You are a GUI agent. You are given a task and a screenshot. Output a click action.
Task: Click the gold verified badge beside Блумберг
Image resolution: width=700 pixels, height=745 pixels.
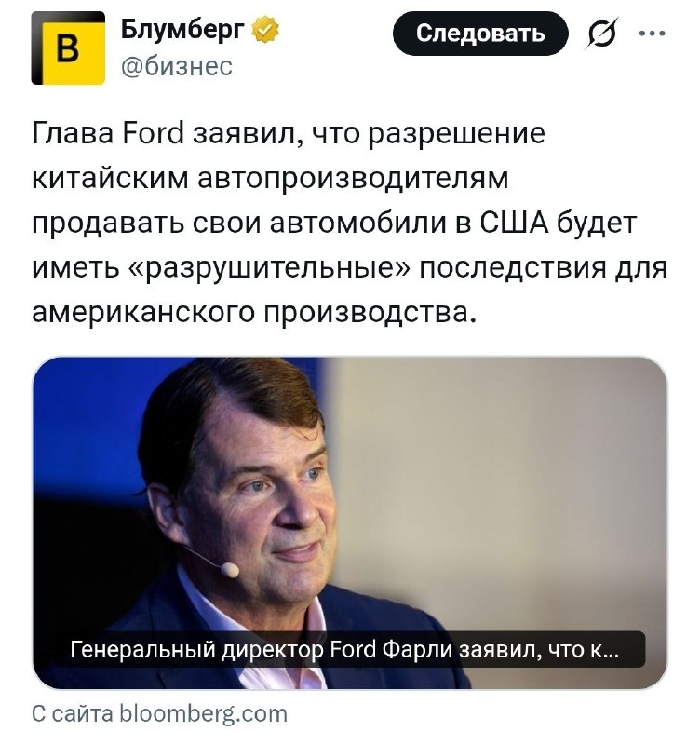[266, 31]
